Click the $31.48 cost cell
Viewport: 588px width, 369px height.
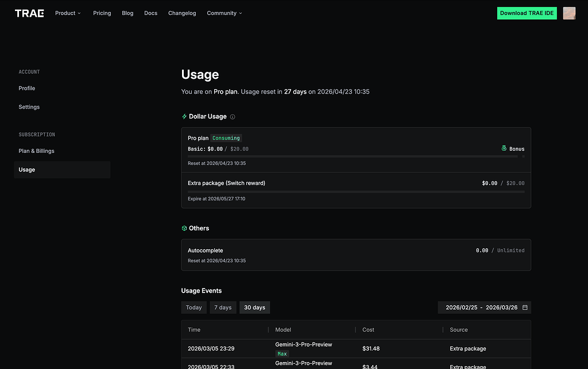[371, 349]
